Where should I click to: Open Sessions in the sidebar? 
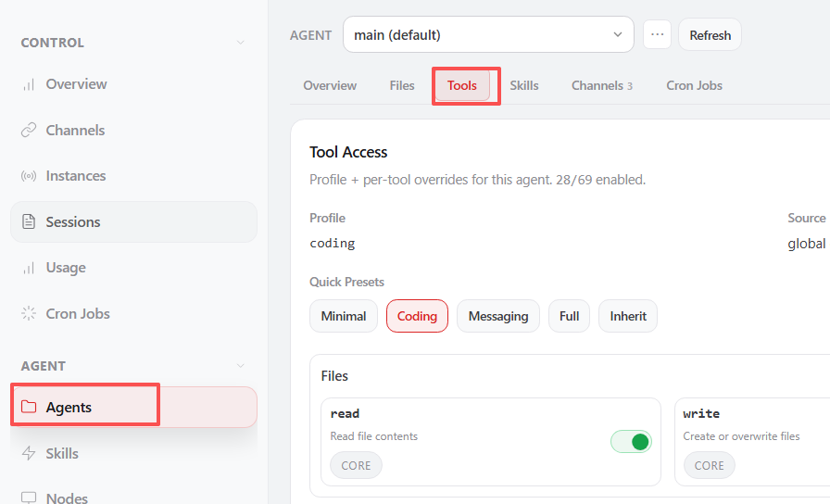(133, 221)
